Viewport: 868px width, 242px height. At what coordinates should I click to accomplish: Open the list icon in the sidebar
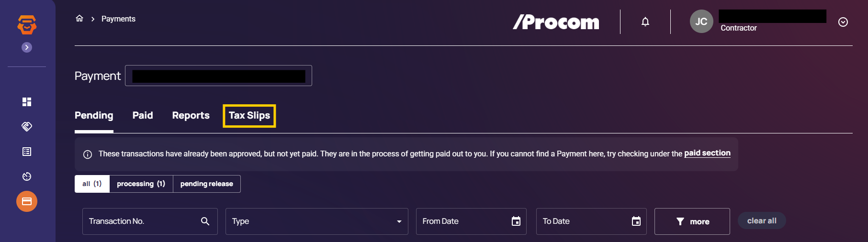(x=27, y=152)
